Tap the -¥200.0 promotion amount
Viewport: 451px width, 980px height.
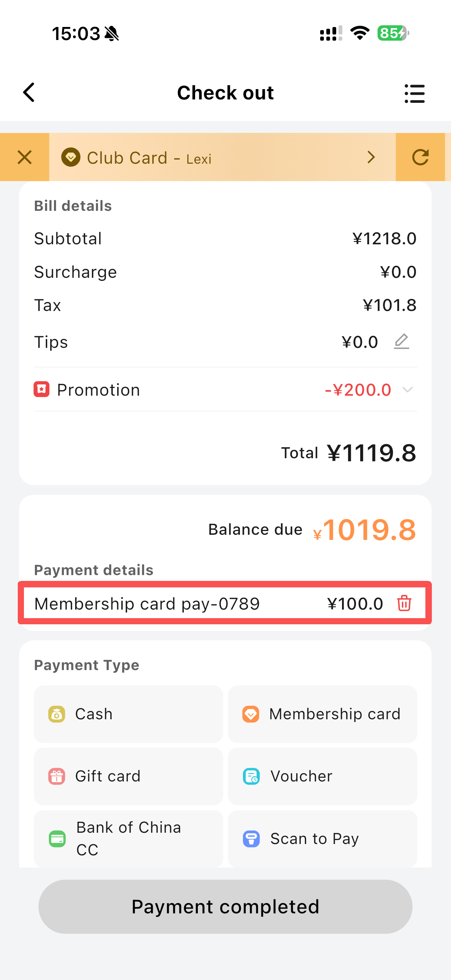(x=358, y=390)
